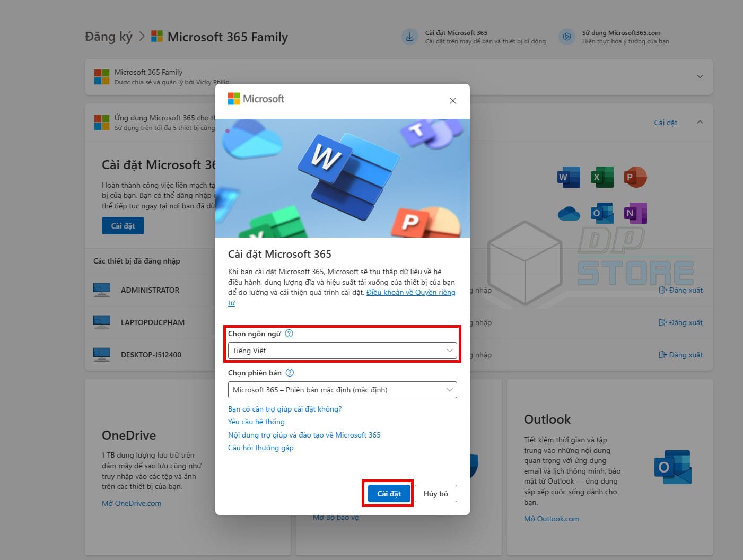Image resolution: width=743 pixels, height=560 pixels.
Task: Click the LAPTOPDUCPHAM device computer icon
Action: click(102, 322)
